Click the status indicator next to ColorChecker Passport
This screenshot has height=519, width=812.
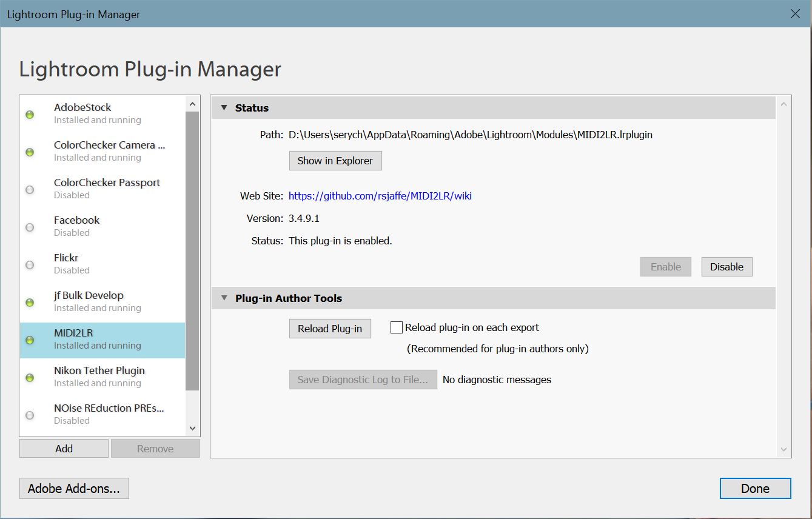click(30, 190)
